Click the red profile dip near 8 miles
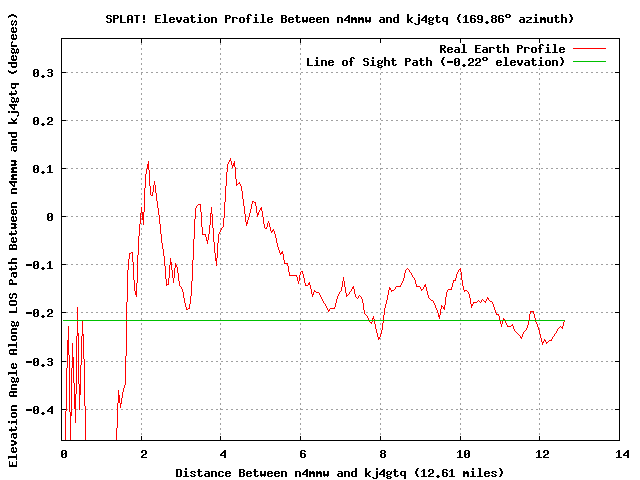Screen dimensions: 640x480 pyautogui.click(x=379, y=339)
